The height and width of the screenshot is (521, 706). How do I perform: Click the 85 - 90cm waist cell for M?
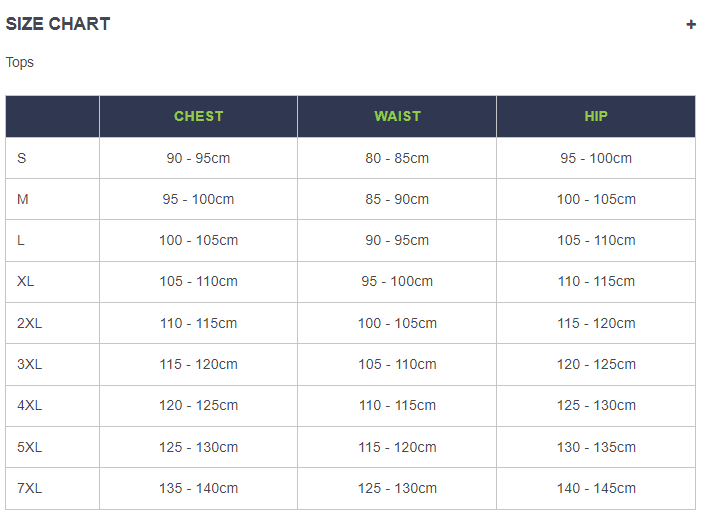(397, 199)
